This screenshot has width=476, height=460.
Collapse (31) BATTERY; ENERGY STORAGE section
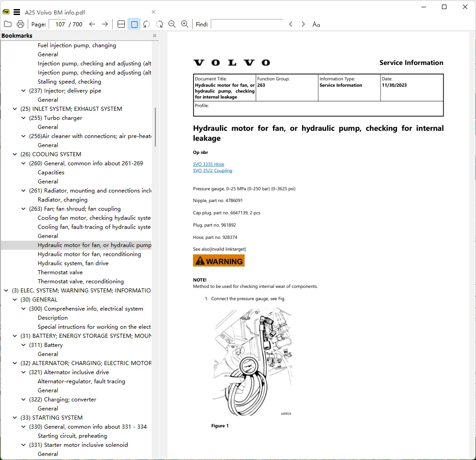(15, 336)
